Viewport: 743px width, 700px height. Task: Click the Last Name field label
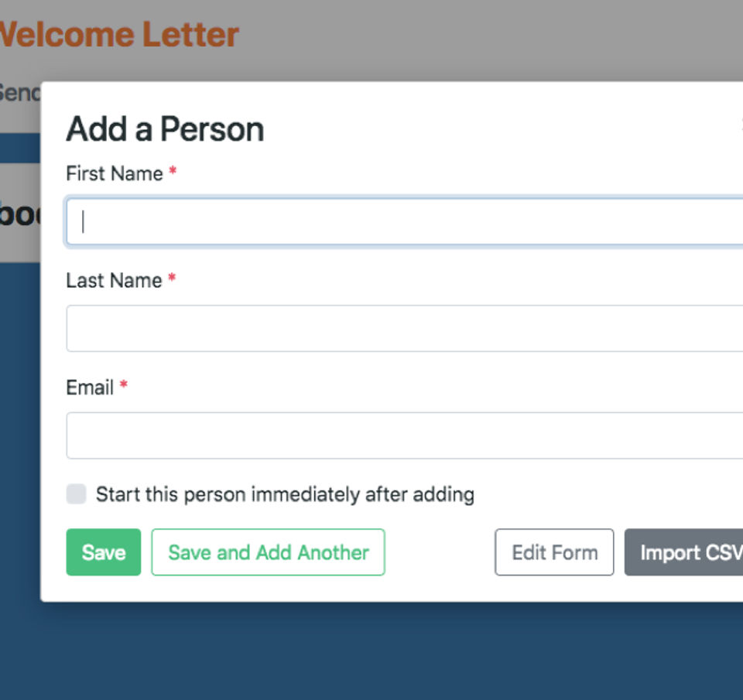(x=114, y=280)
